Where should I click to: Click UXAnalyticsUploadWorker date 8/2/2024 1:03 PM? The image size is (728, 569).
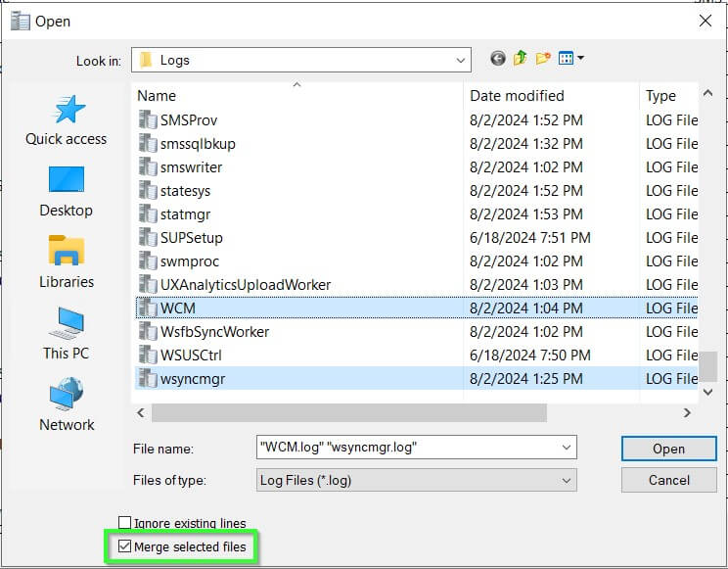point(526,284)
